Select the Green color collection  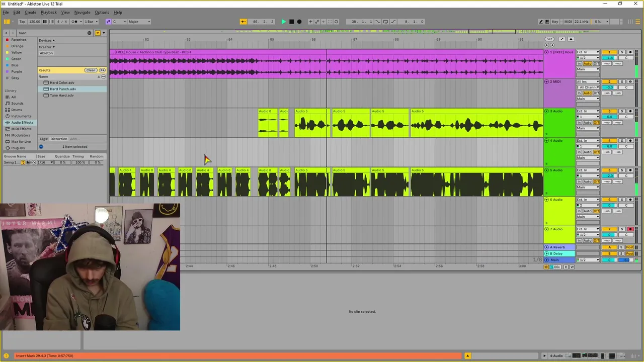tap(17, 59)
